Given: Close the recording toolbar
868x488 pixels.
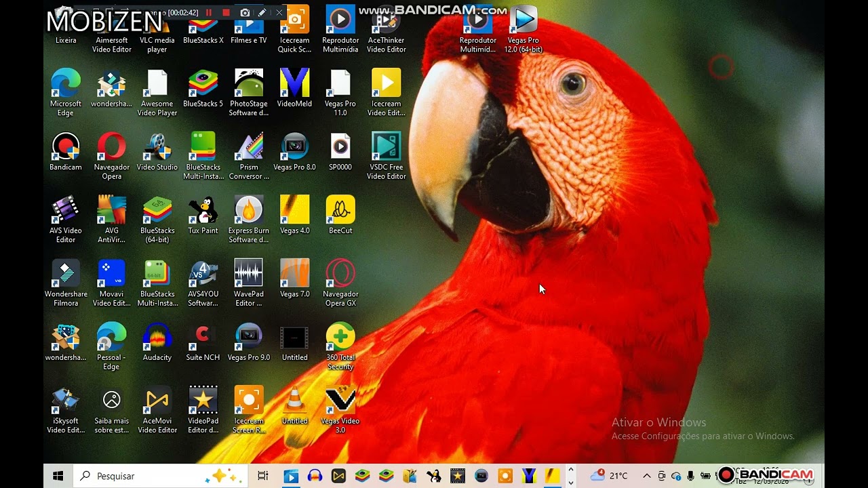Looking at the screenshot, I should tap(279, 13).
